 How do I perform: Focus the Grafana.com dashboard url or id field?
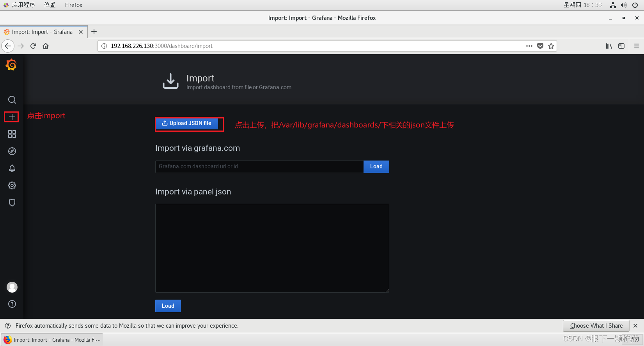[259, 166]
